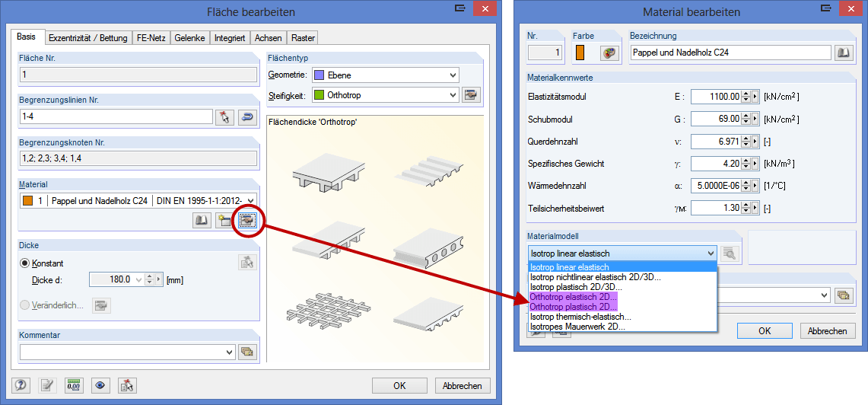The height and width of the screenshot is (405, 868).
Task: Open the 0.00 units and decimals icon
Action: point(74,386)
